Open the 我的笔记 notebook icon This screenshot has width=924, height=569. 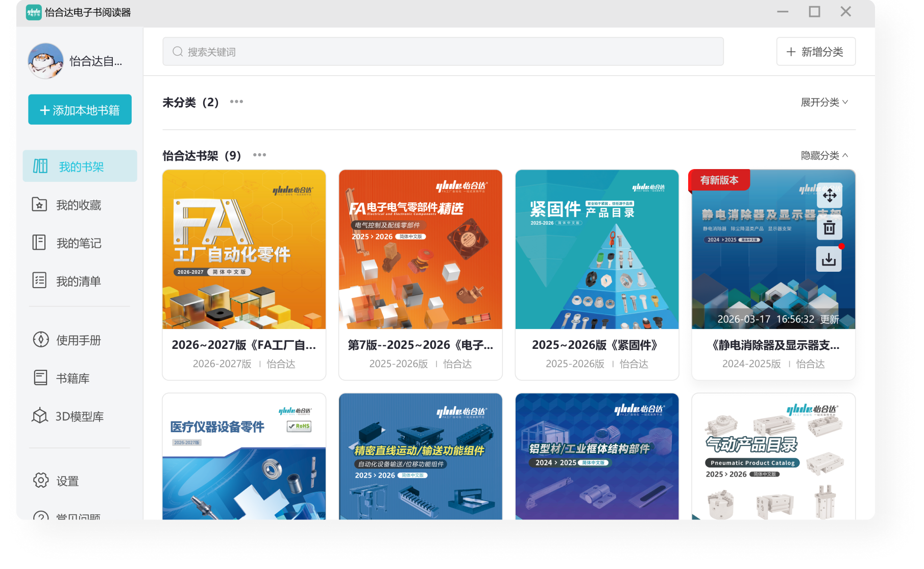(x=39, y=243)
